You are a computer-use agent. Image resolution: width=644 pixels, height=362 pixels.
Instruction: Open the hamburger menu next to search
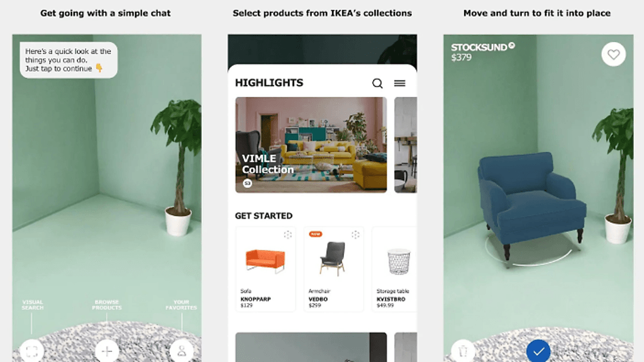pos(399,84)
